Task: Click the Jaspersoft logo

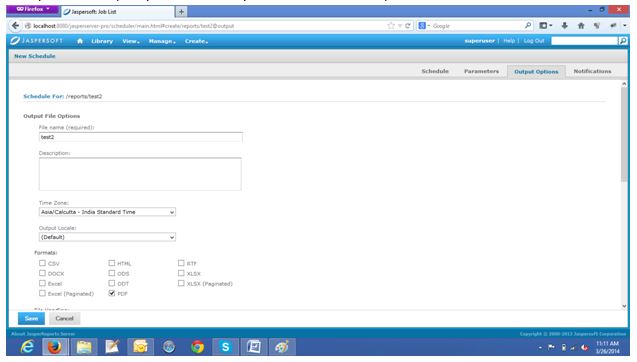Action: pos(37,41)
